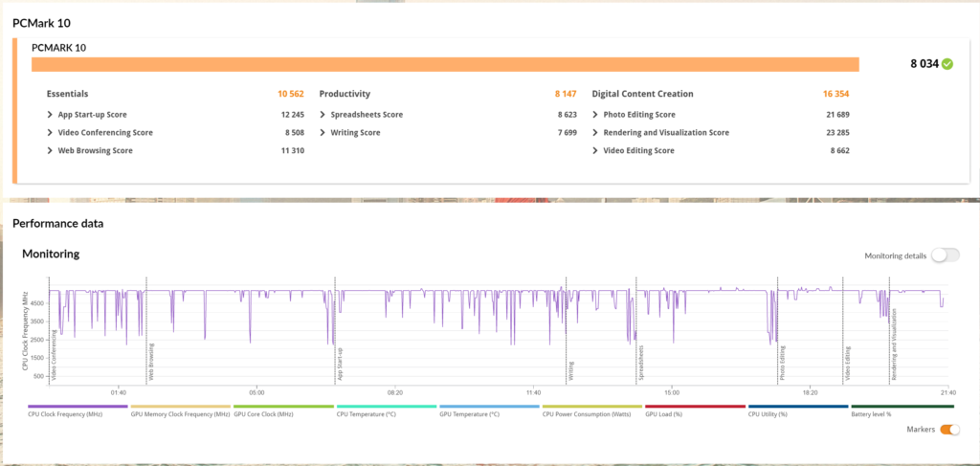Click the Spreadsheets value 8 623

click(568, 115)
